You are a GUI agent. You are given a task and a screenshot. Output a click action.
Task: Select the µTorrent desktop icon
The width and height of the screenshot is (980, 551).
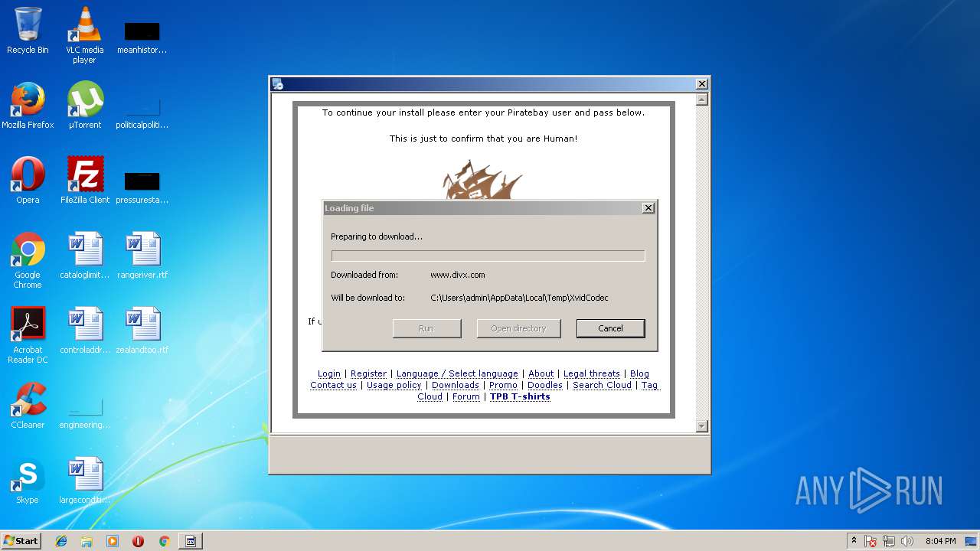84,106
